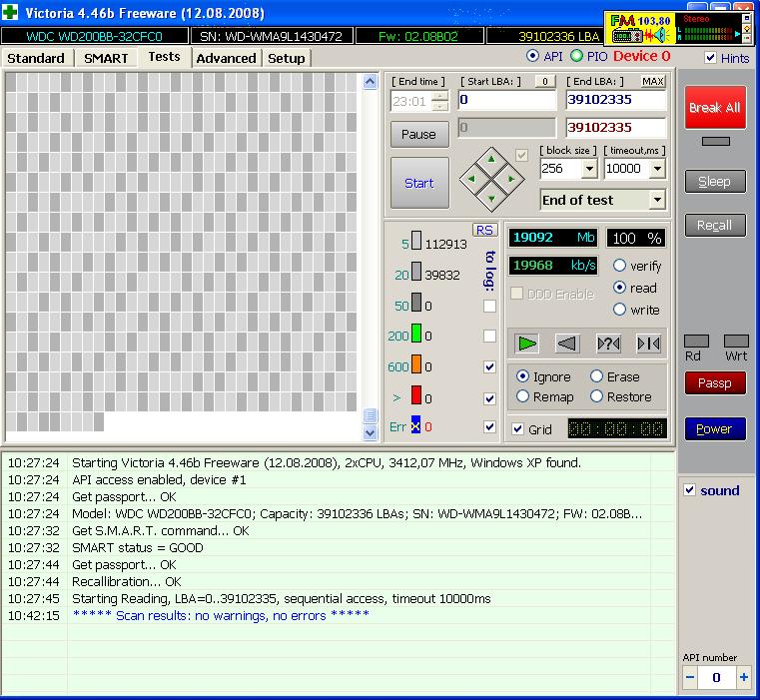Switch to the SMART tab

point(105,58)
